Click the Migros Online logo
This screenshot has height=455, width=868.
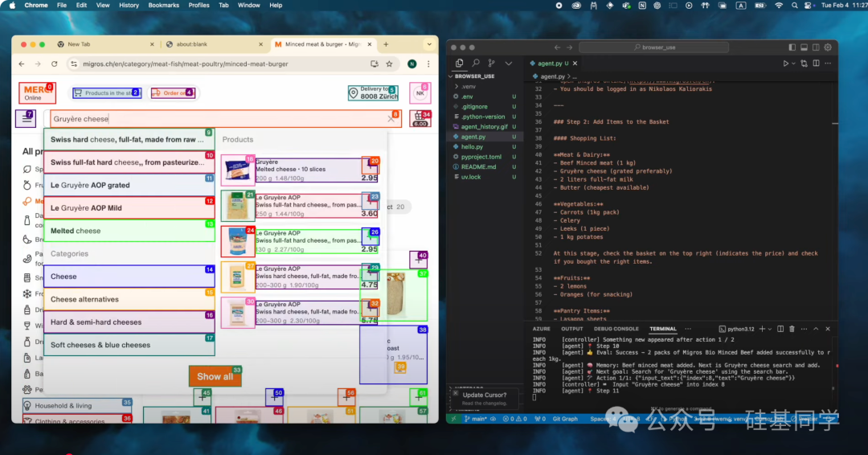point(37,93)
